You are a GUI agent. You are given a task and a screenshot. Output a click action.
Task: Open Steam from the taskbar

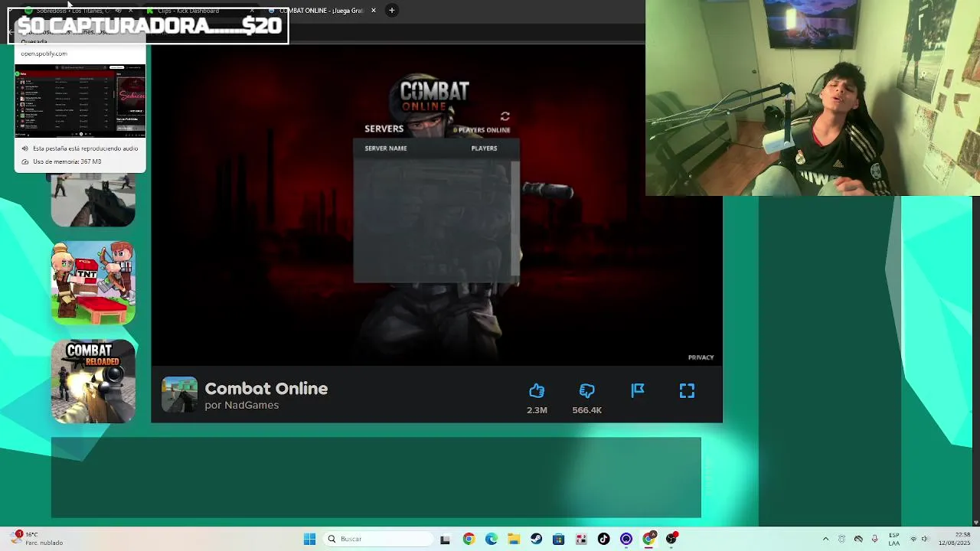pos(536,539)
